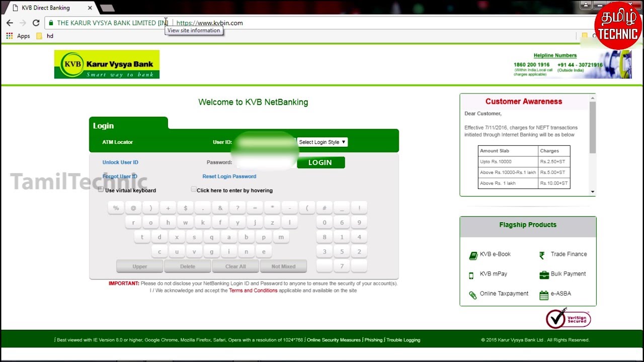Click the browser address bar URL
Viewport: 644px width, 362px height.
210,23
